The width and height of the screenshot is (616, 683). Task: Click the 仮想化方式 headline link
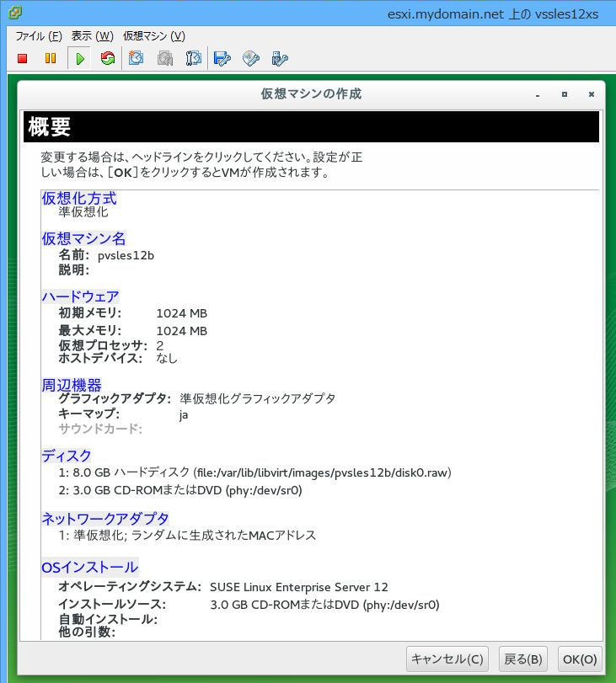tap(79, 198)
